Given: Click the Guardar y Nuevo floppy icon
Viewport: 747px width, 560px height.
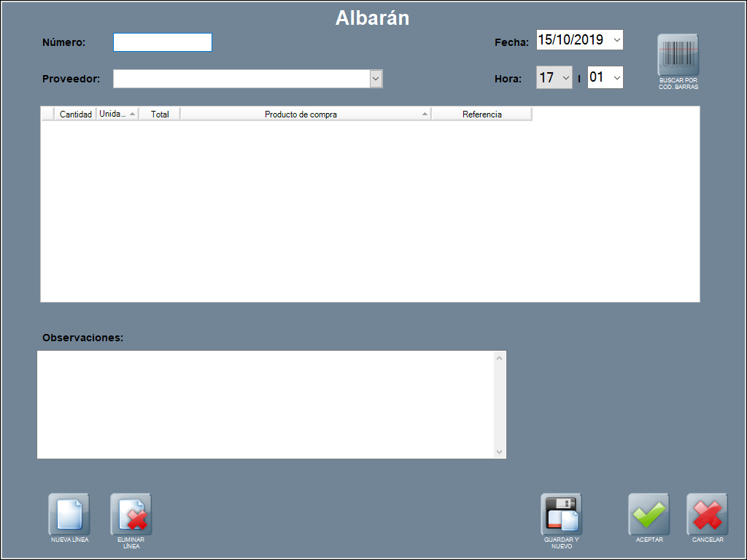Looking at the screenshot, I should pyautogui.click(x=561, y=514).
